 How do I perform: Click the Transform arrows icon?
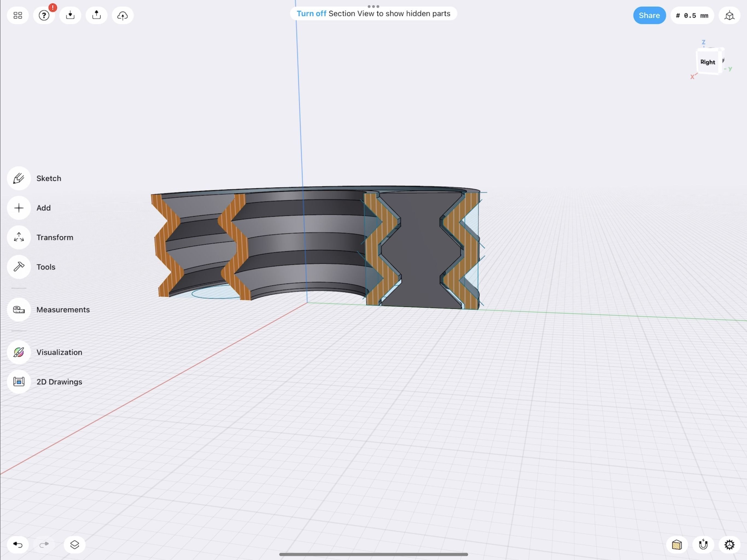click(x=19, y=237)
